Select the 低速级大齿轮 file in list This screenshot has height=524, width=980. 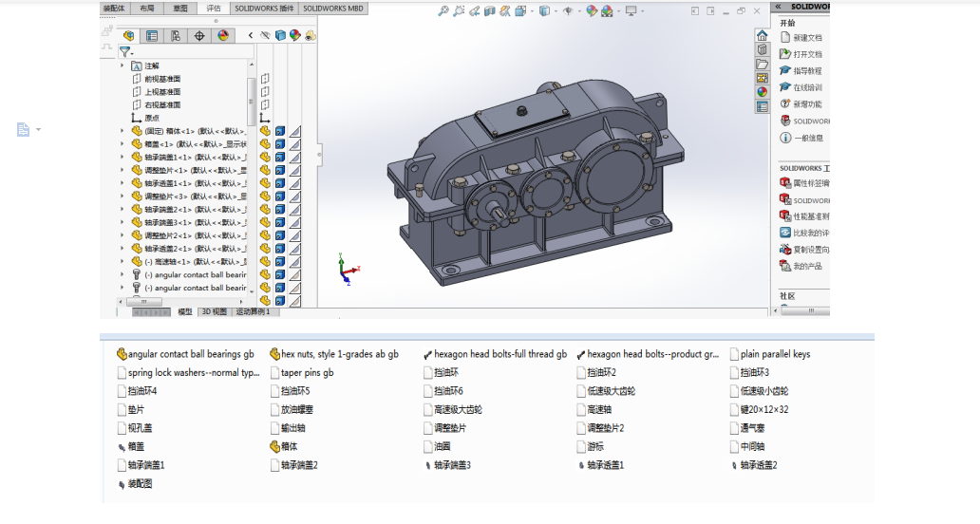611,391
